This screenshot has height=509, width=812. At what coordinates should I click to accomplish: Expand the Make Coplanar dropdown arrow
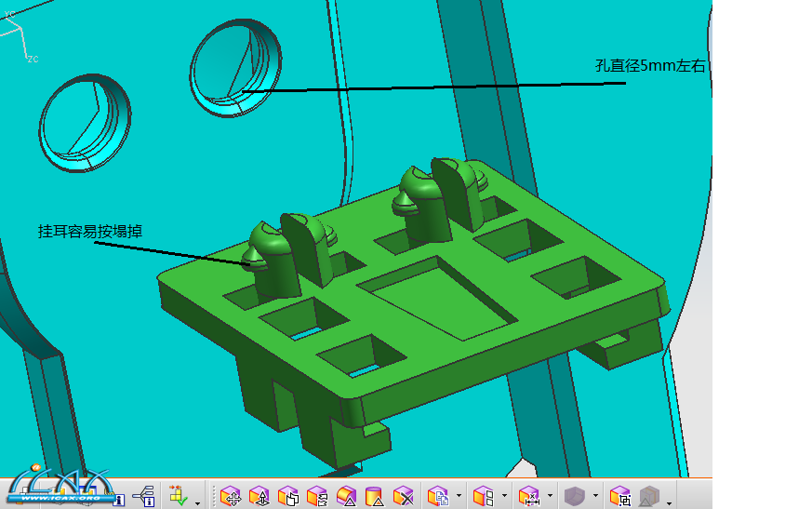click(504, 496)
